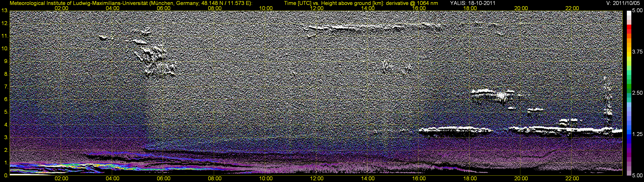Click the 10. height axis label
Screen dimensions: 644x182
click(x=5, y=49)
